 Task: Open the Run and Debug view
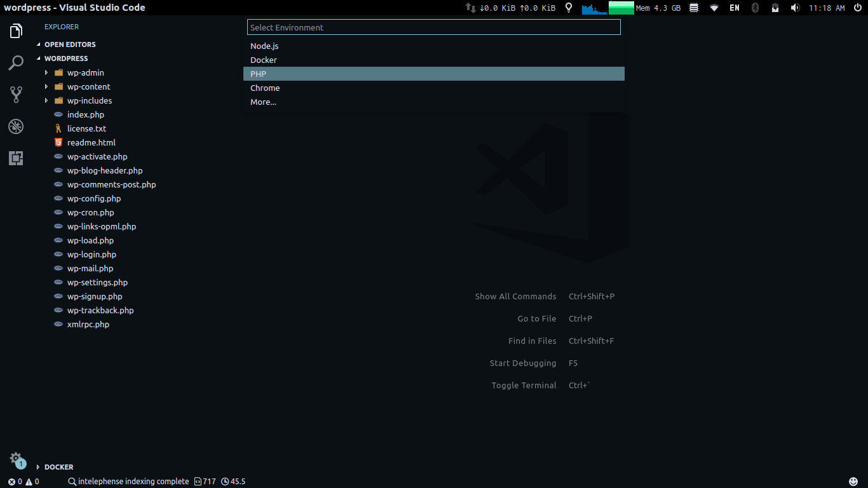click(x=16, y=126)
